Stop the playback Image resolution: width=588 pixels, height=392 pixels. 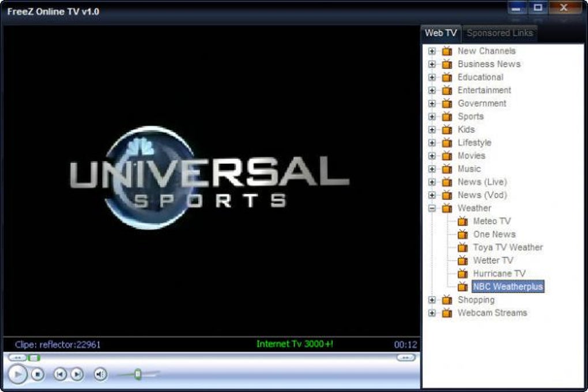(x=37, y=374)
